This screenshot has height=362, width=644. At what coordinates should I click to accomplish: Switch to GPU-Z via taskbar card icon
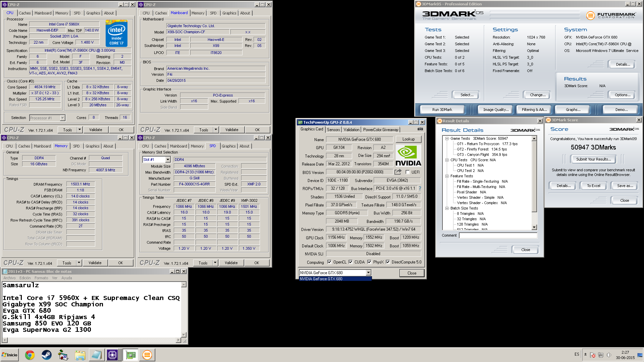pyautogui.click(x=130, y=355)
